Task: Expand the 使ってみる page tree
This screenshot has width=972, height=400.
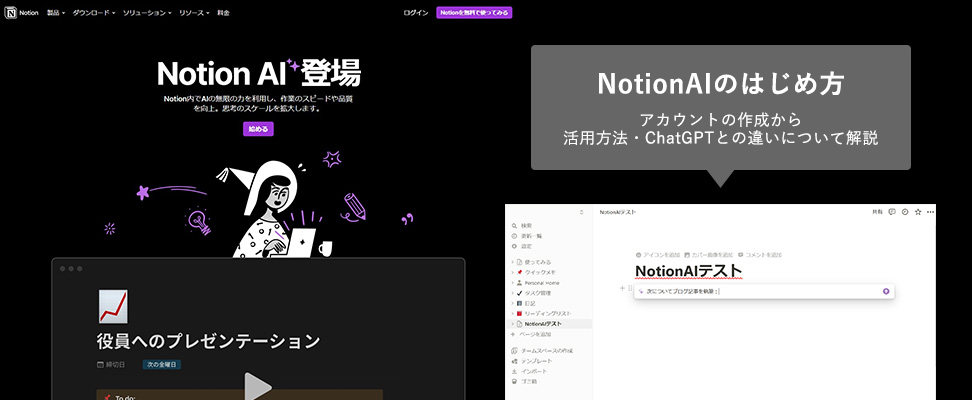Action: (x=512, y=262)
